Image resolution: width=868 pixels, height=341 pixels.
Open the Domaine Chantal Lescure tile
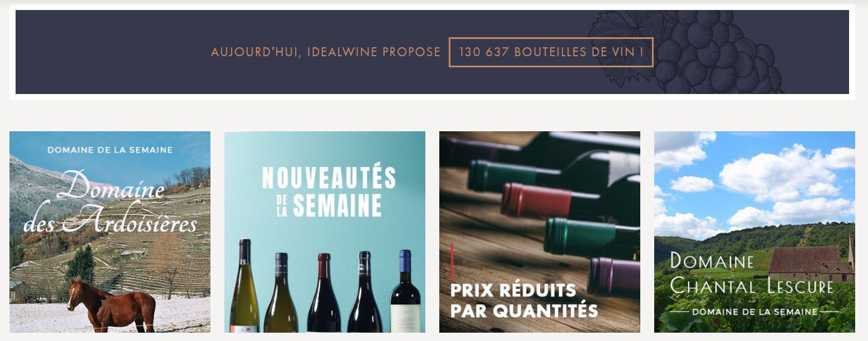pos(754,232)
